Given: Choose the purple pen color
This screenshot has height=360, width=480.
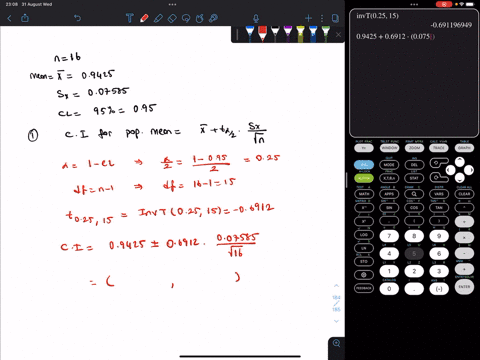Looking at the screenshot, I should pos(288,34).
